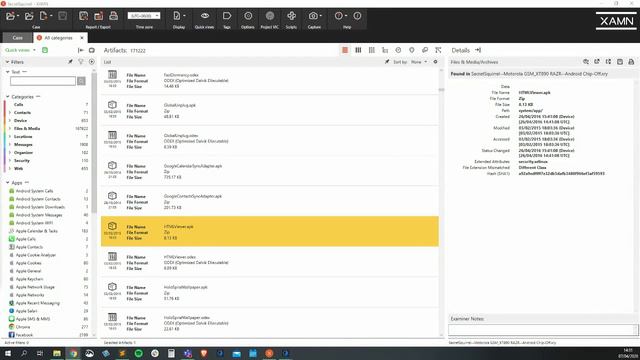
Task: Select the Contacts category
Action: point(22,113)
